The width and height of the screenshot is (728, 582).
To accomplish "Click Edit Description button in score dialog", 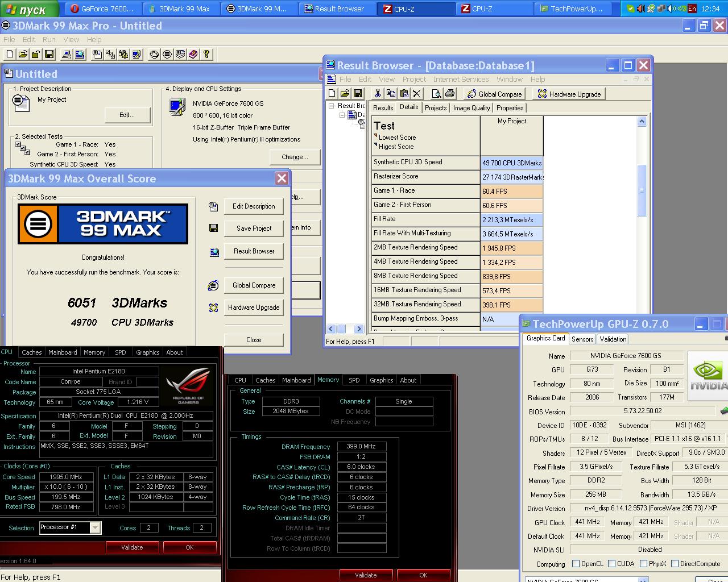I will pyautogui.click(x=254, y=206).
